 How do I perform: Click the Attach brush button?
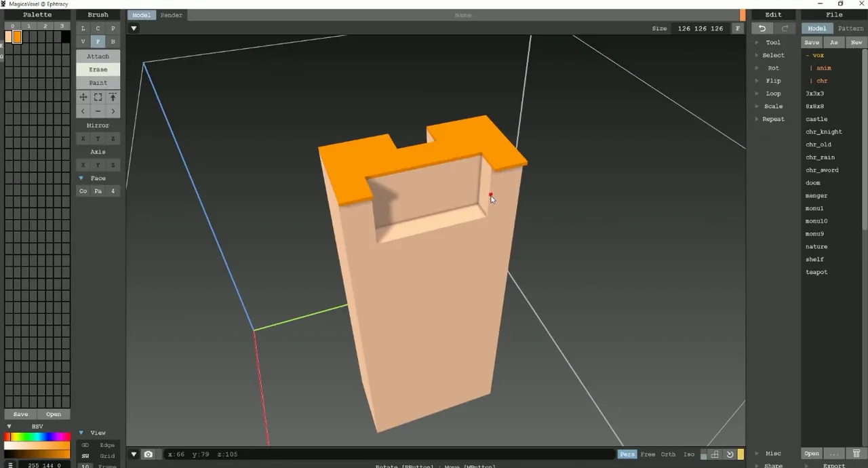pyautogui.click(x=98, y=56)
